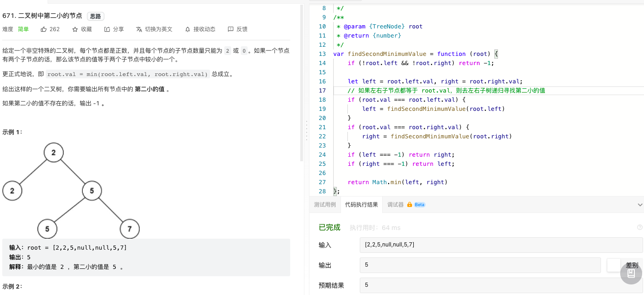
Task: Click the @return {number} comment line
Action: click(x=368, y=35)
